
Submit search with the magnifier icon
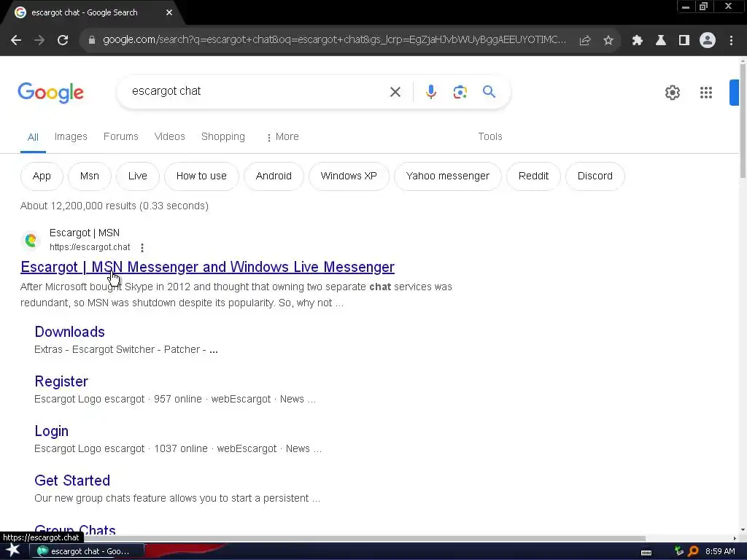[489, 91]
